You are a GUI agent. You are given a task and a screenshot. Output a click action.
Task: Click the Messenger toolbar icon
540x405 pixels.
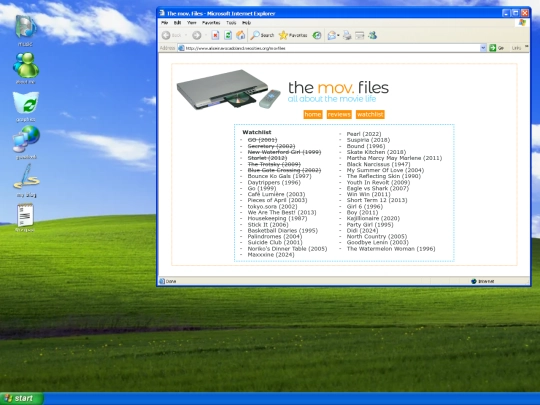pyautogui.click(x=372, y=35)
